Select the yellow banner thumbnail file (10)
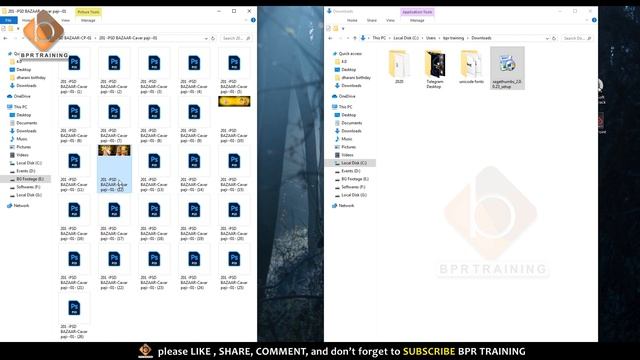This screenshot has width=640, height=360. pos(234,119)
